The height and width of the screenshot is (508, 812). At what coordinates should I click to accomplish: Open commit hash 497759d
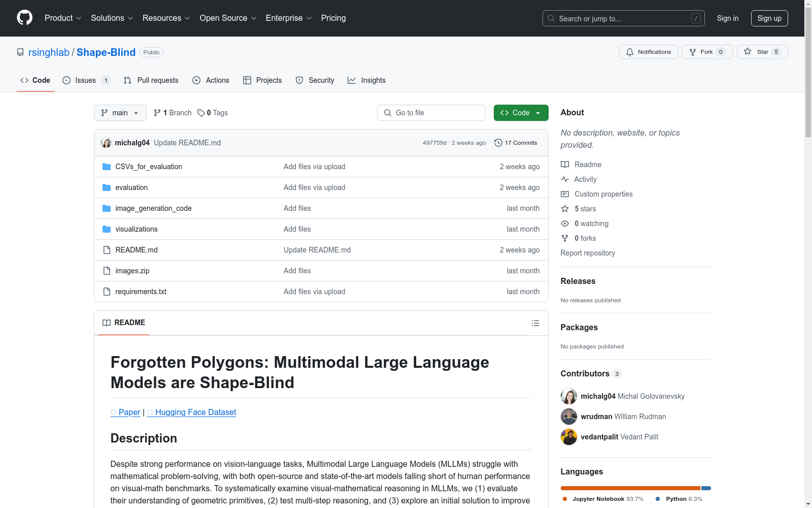tap(434, 143)
